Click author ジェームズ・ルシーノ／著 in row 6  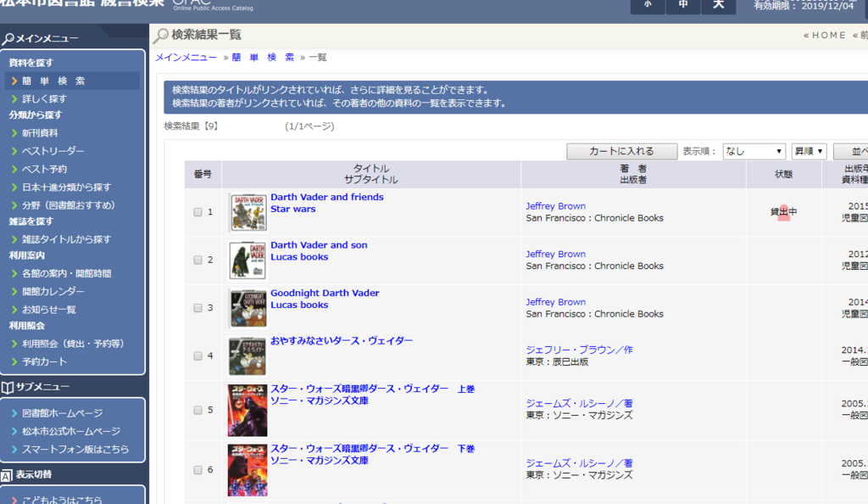[x=580, y=463]
